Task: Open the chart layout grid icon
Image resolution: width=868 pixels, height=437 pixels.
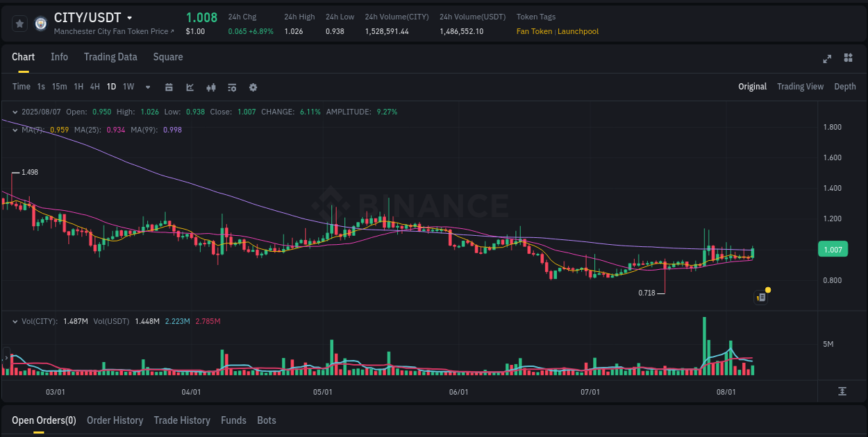Action: [849, 59]
